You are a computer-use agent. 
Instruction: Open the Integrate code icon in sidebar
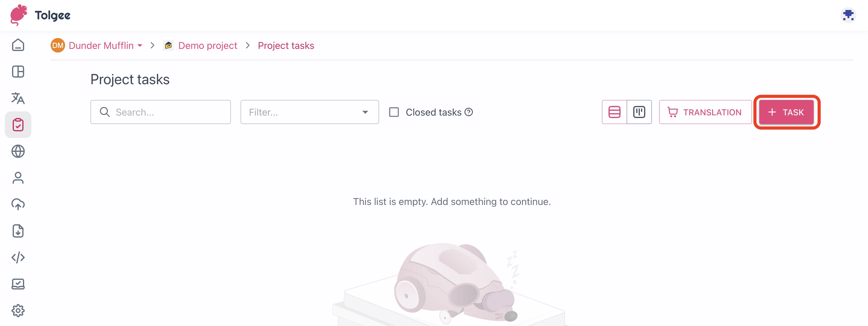(18, 257)
